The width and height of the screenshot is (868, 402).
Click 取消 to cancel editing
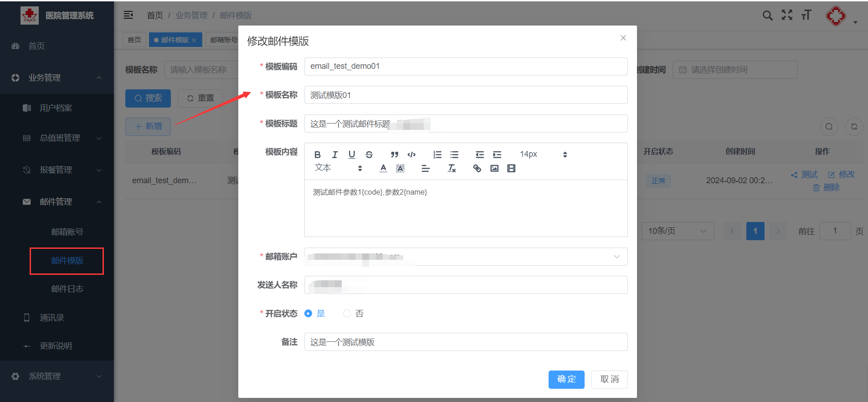click(609, 379)
